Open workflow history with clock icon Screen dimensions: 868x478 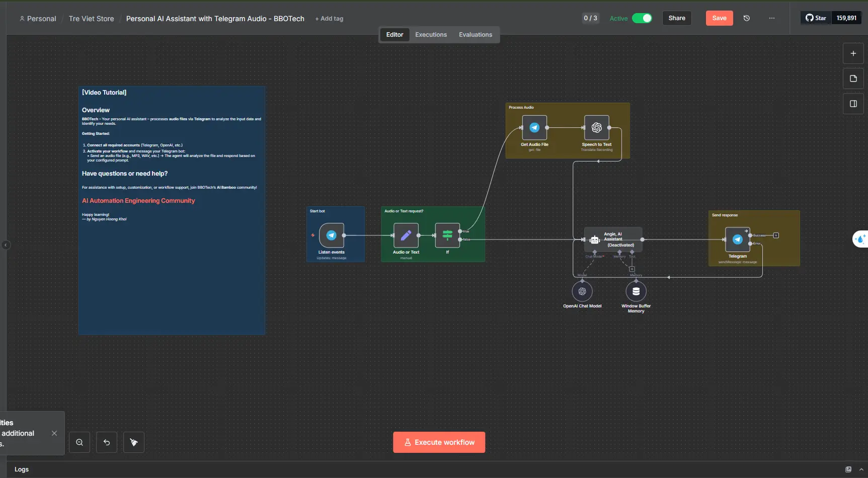coord(747,18)
